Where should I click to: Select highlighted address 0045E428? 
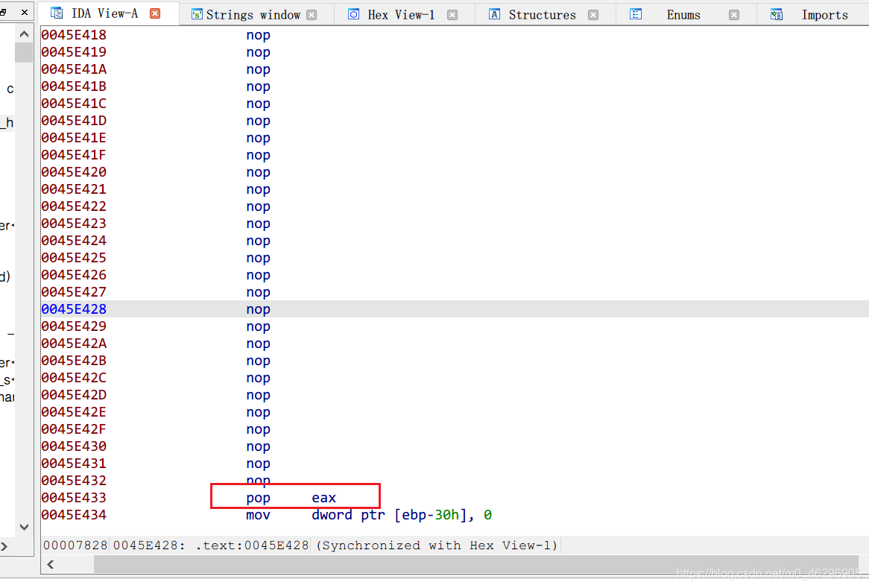click(74, 309)
